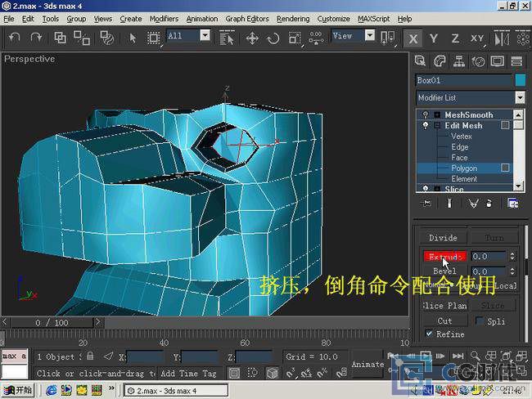Image resolution: width=532 pixels, height=399 pixels.
Task: Open the All selection filter dropdown
Action: [x=205, y=35]
